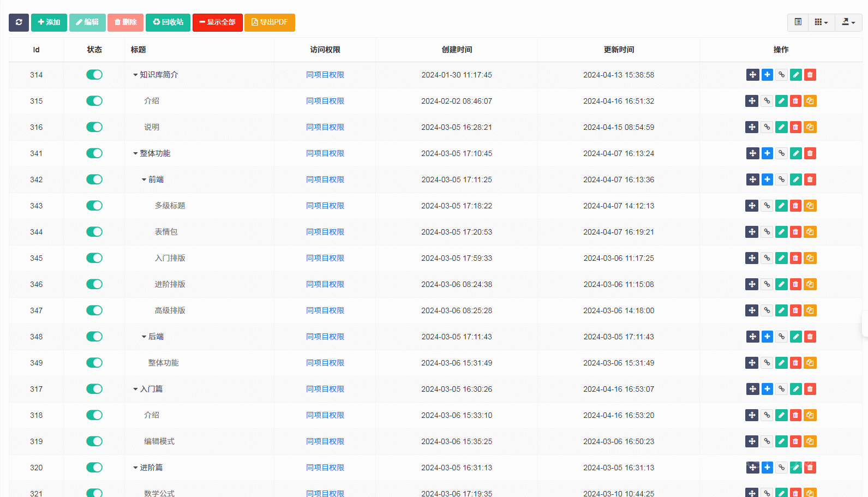868x497 pixels.
Task: Copy row 346 with the orange icon
Action: (810, 284)
